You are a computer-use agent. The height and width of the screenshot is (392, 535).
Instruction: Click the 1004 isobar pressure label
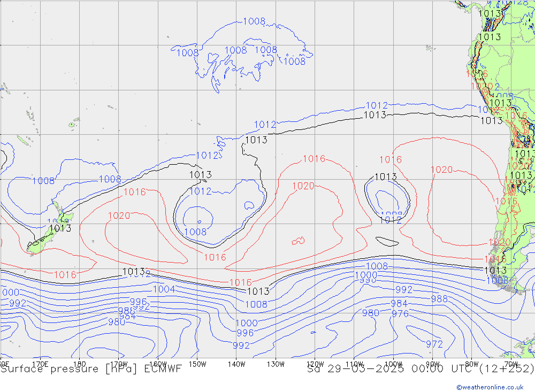[x=164, y=289]
